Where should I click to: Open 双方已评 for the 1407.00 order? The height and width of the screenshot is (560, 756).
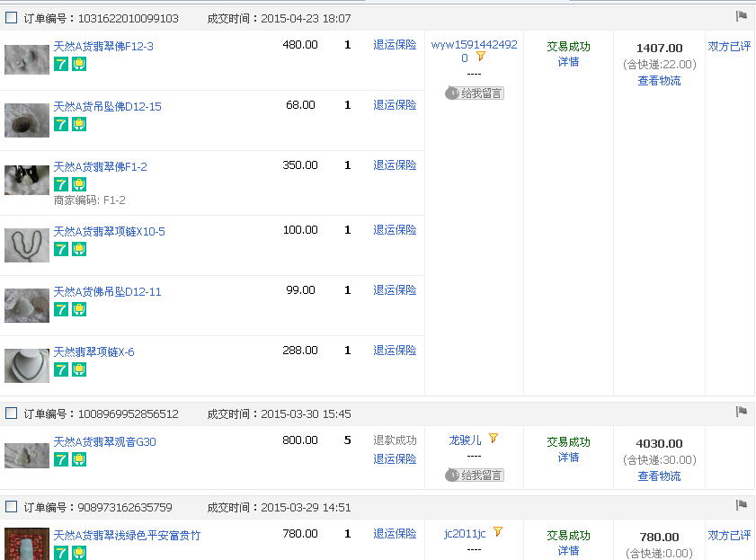point(729,47)
